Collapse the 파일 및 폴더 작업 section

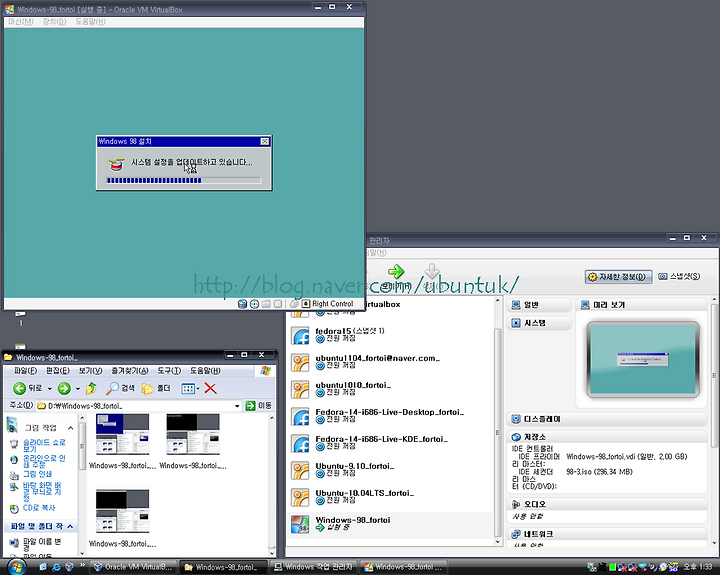(x=70, y=526)
